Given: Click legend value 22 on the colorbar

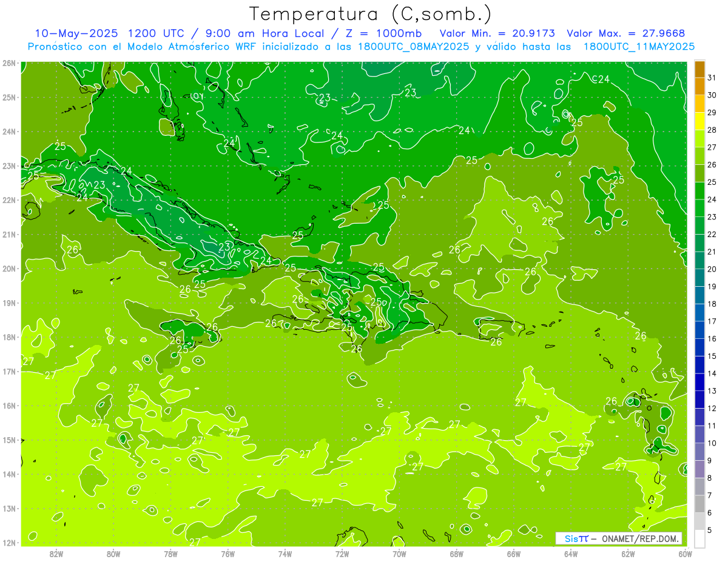Looking at the screenshot, I should (x=712, y=234).
